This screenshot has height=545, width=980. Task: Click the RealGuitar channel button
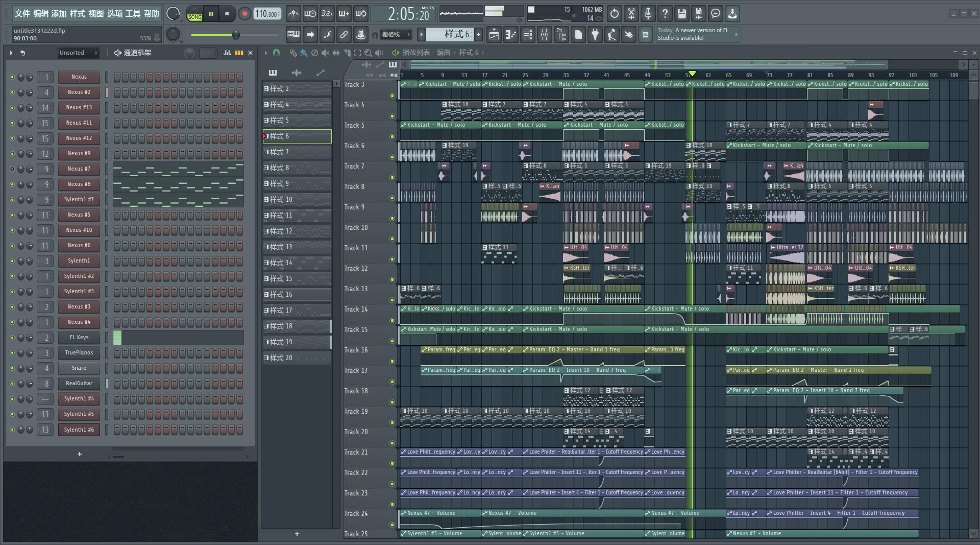tap(79, 384)
